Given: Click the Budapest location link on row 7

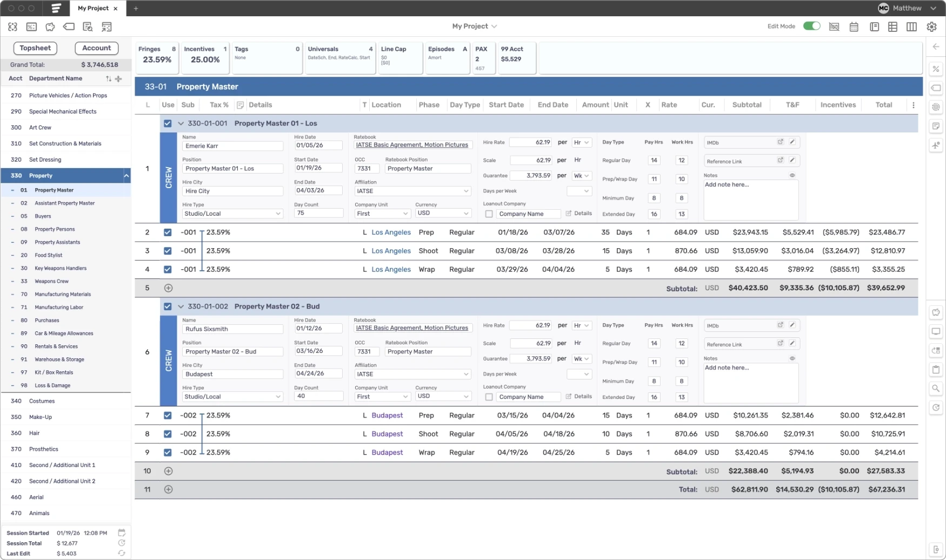Looking at the screenshot, I should [x=387, y=415].
